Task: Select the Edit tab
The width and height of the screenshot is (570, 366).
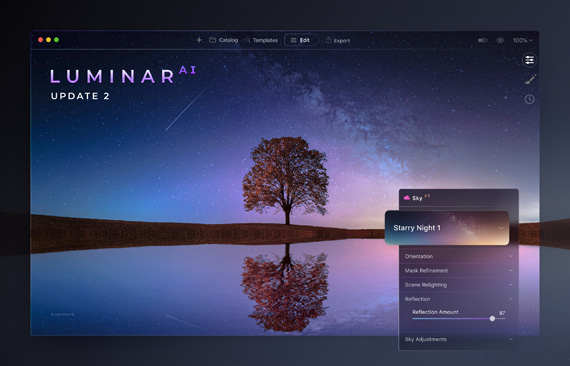Action: click(x=300, y=40)
